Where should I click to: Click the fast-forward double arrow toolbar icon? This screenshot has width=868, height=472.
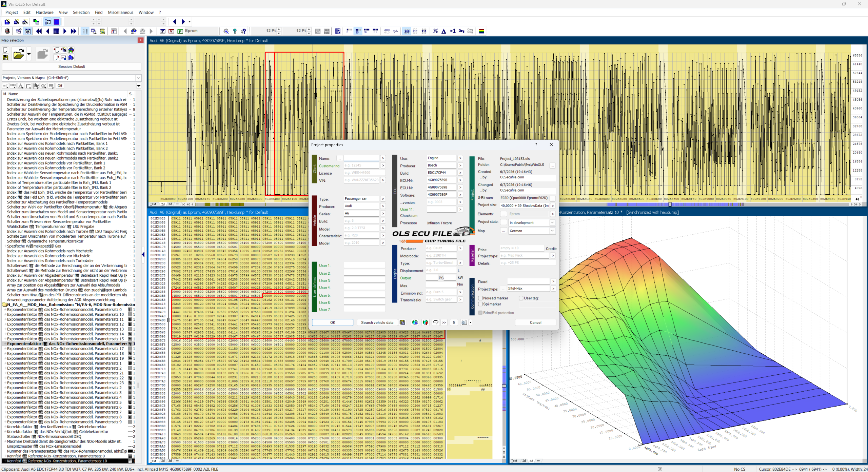73,31
